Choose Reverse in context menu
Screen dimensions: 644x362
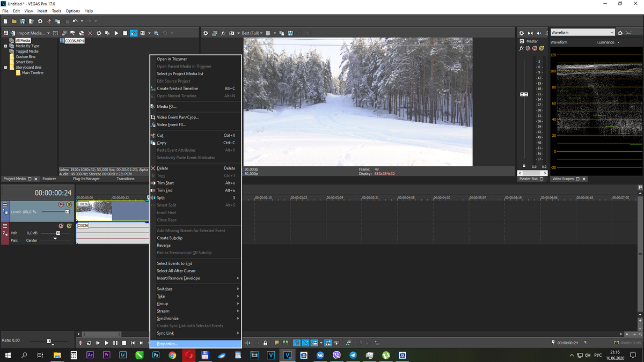[x=195, y=246]
